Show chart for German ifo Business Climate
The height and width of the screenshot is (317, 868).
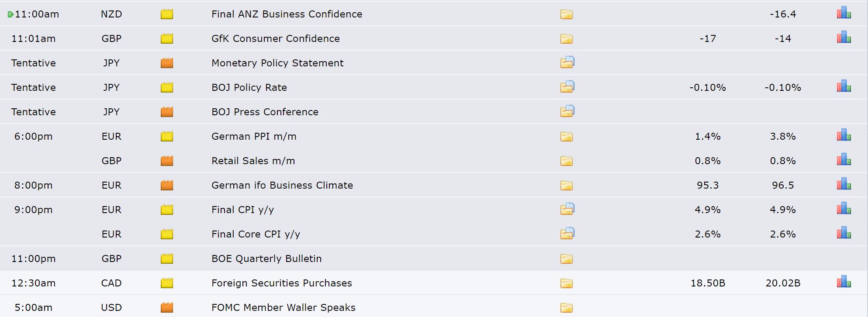coord(844,184)
